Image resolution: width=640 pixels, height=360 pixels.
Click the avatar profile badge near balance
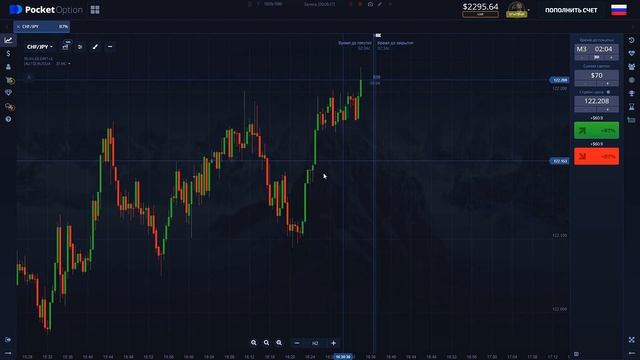pyautogui.click(x=516, y=9)
